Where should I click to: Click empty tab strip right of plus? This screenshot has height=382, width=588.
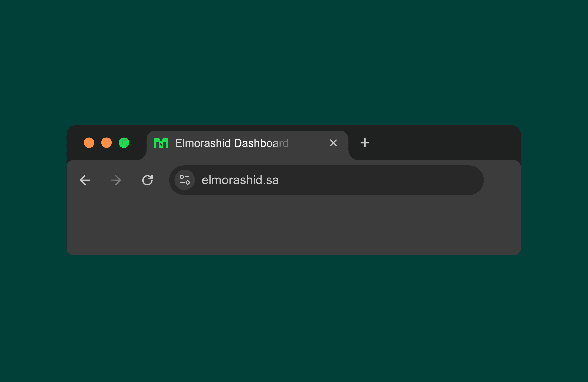(445, 143)
